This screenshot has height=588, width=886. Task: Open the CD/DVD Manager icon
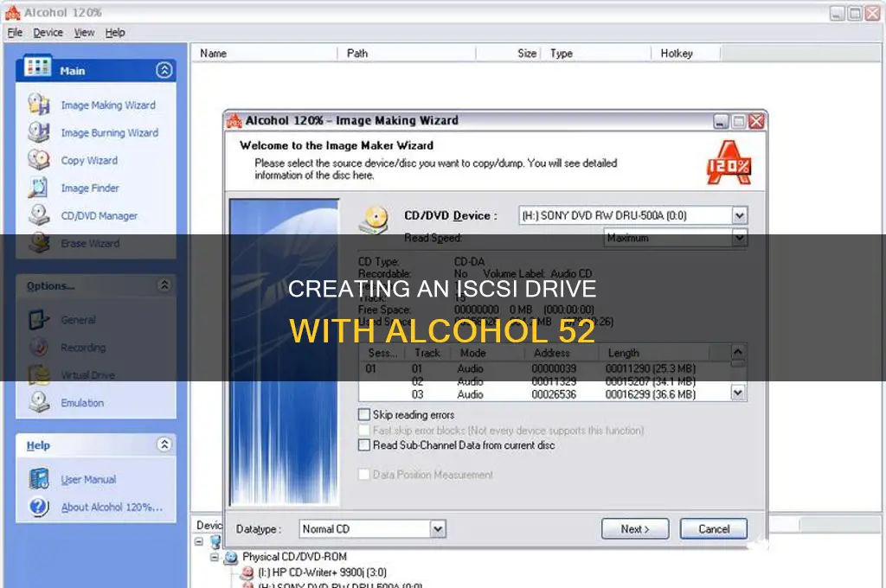click(x=39, y=215)
